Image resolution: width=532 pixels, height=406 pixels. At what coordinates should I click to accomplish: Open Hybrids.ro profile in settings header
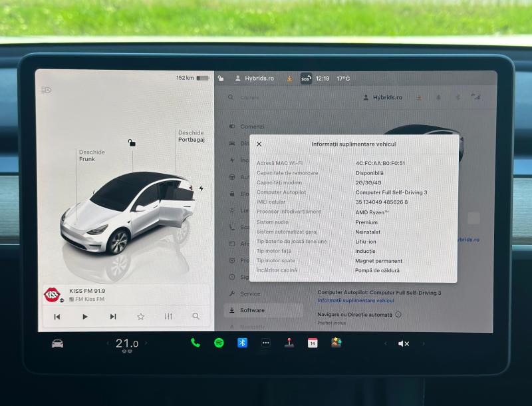[x=383, y=97]
